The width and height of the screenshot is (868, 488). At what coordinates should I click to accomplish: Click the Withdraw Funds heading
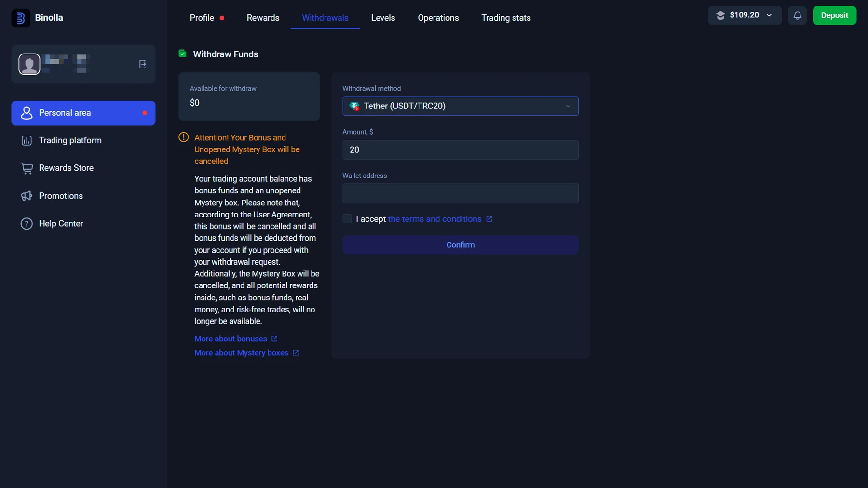pos(226,54)
